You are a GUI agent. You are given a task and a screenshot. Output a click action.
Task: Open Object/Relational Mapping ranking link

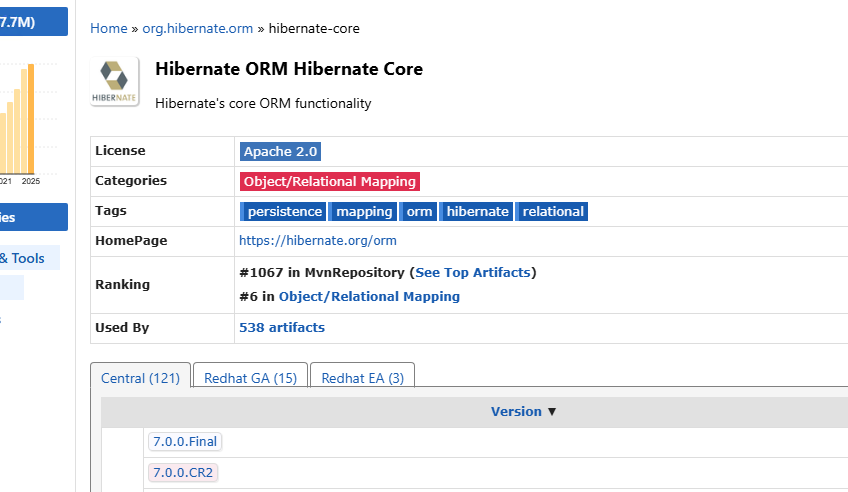point(369,297)
